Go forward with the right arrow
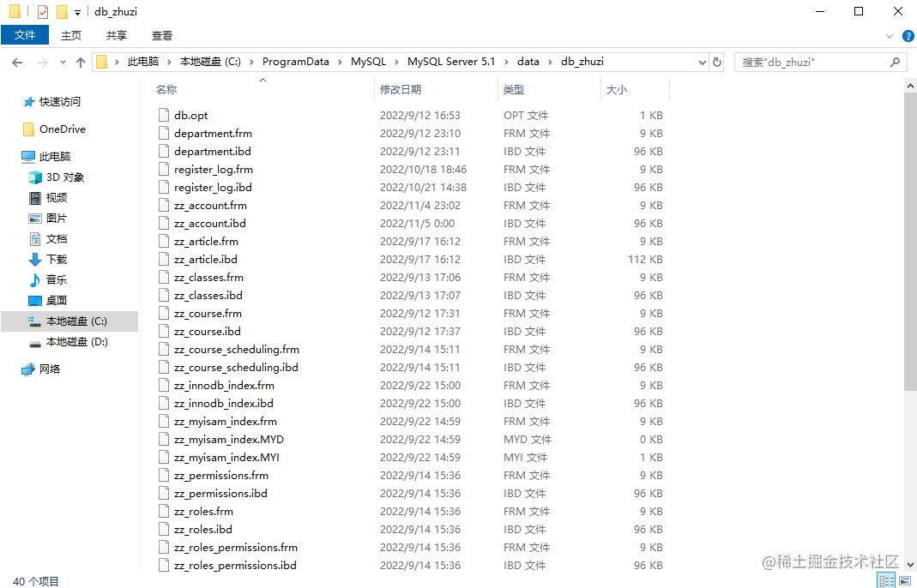 point(42,62)
